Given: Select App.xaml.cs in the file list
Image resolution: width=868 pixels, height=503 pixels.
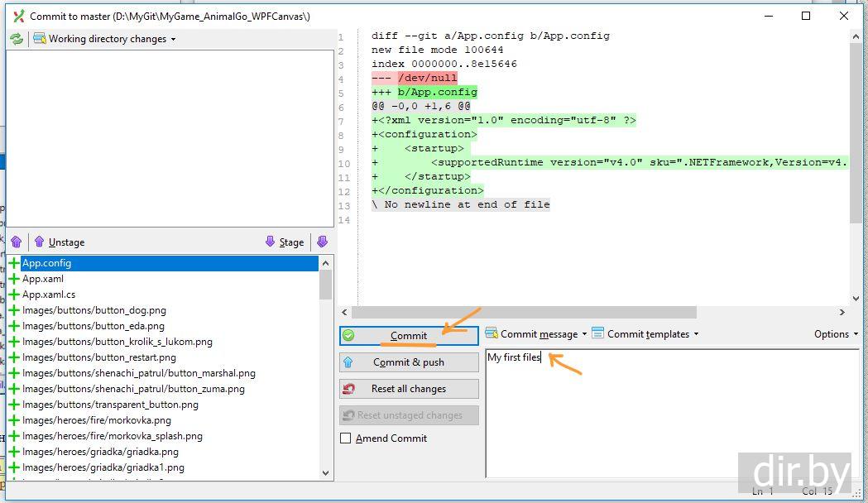Looking at the screenshot, I should pyautogui.click(x=49, y=295).
